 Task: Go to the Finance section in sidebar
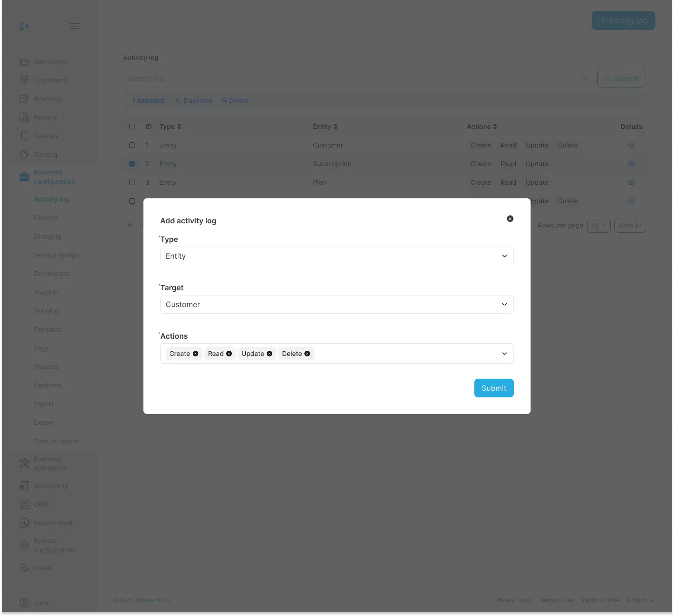(45, 217)
